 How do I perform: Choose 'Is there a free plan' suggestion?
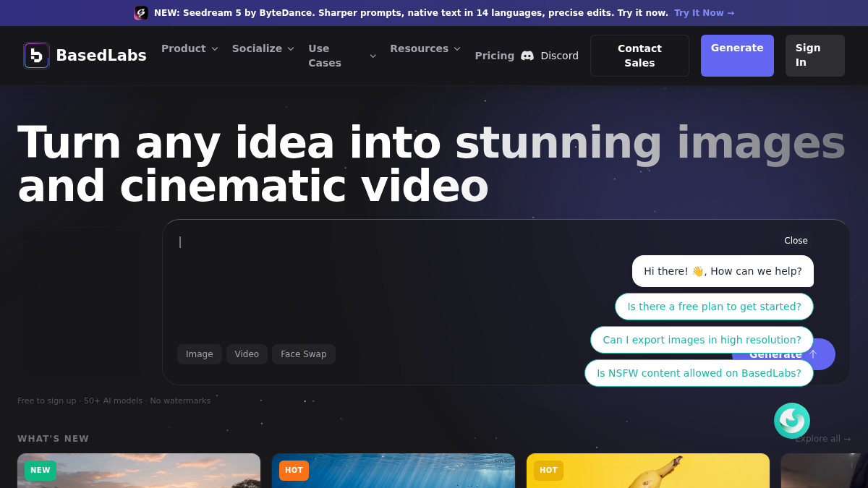(714, 307)
